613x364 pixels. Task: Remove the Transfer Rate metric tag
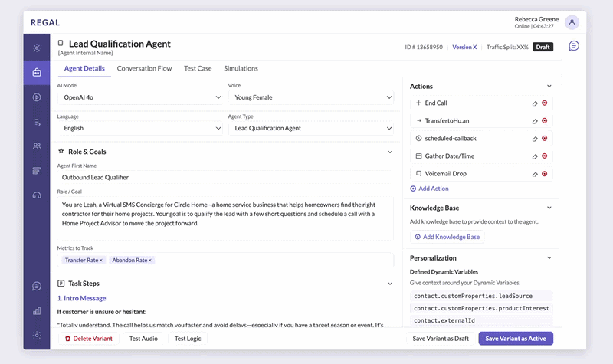(101, 260)
